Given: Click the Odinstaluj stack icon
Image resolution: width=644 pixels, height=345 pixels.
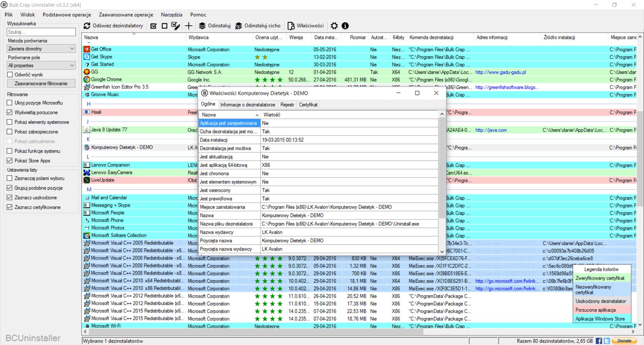Looking at the screenshot, I should 202,26.
